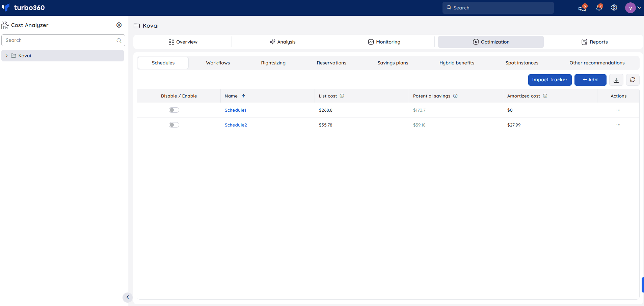Switch to the Analysis tab

pyautogui.click(x=283, y=42)
